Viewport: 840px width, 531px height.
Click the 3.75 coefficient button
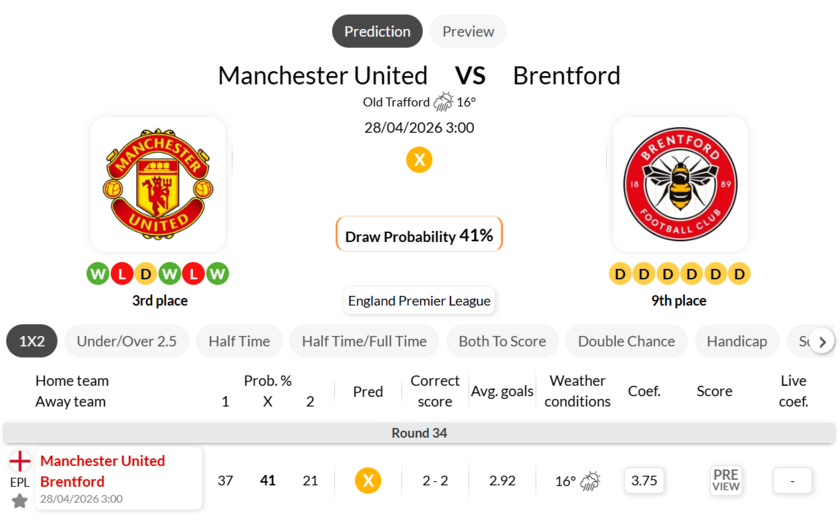point(645,480)
